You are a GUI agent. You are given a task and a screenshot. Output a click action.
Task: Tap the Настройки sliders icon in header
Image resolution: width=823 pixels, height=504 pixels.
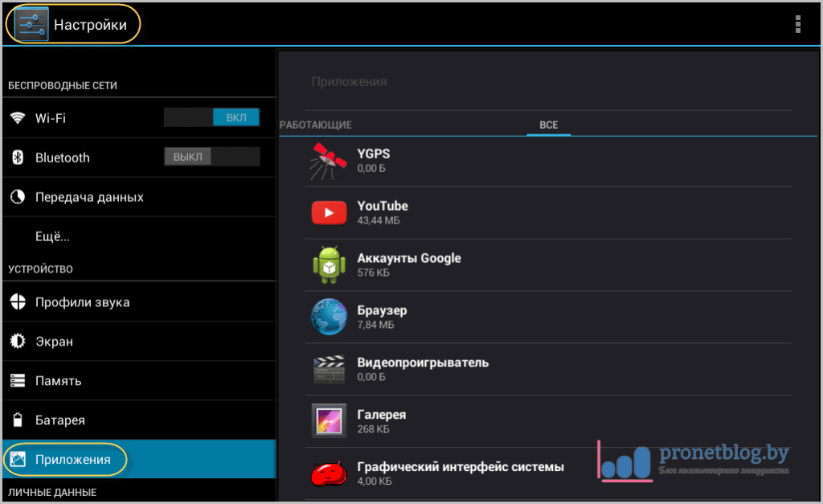(31, 25)
